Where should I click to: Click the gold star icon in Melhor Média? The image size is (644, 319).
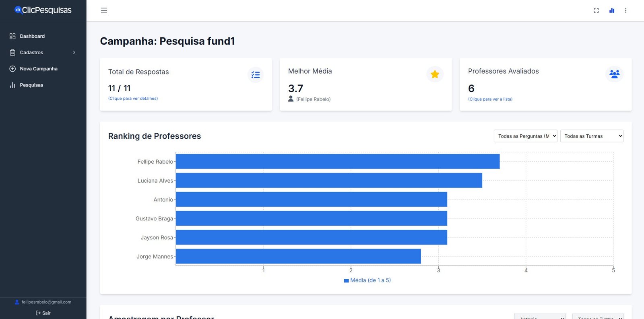point(435,74)
